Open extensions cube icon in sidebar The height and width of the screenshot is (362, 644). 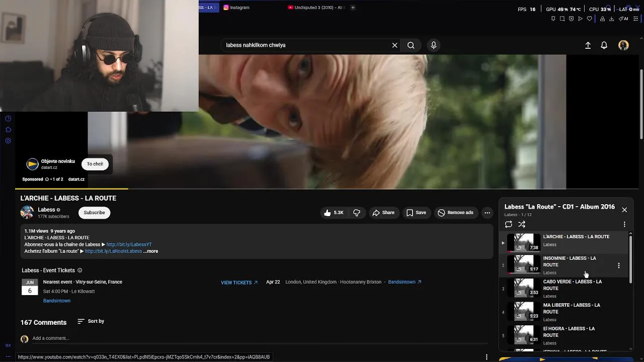pyautogui.click(x=8, y=130)
